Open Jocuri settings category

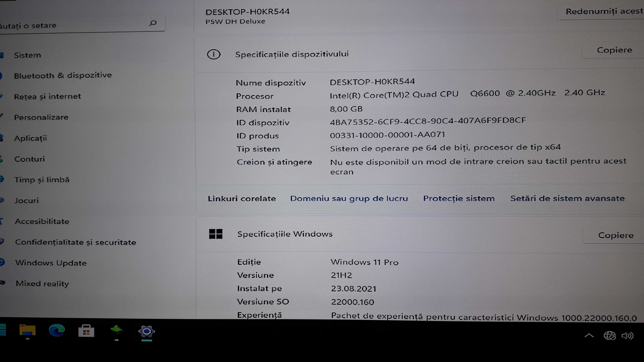point(27,200)
